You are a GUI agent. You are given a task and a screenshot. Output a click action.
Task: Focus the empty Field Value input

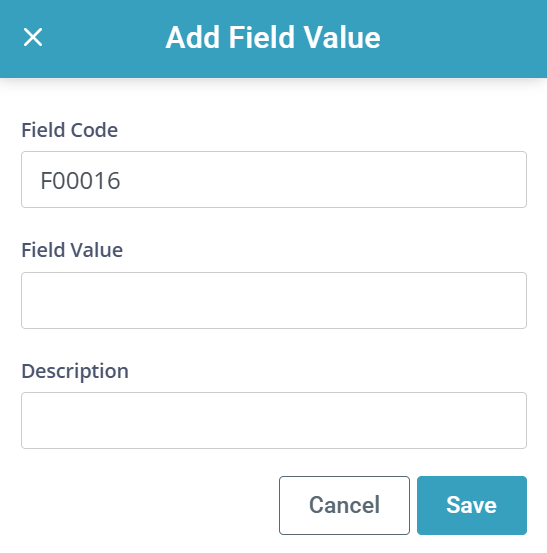(274, 300)
